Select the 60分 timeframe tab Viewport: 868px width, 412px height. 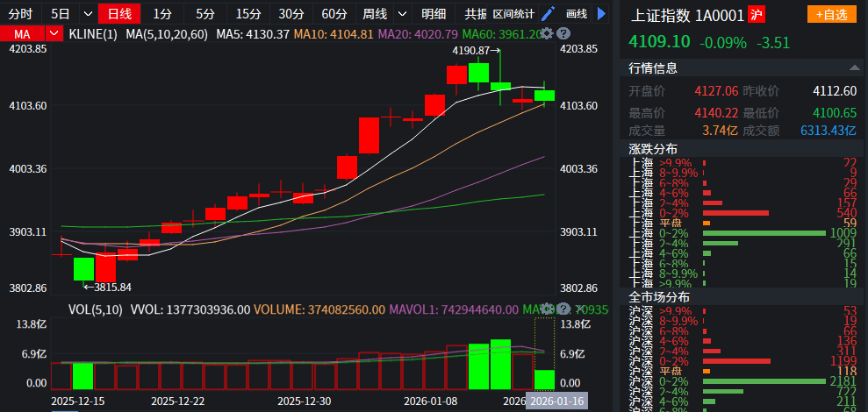coord(334,14)
